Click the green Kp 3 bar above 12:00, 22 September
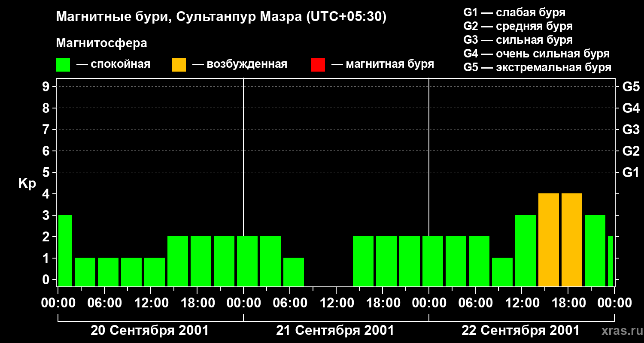644x343 pixels. (x=526, y=250)
